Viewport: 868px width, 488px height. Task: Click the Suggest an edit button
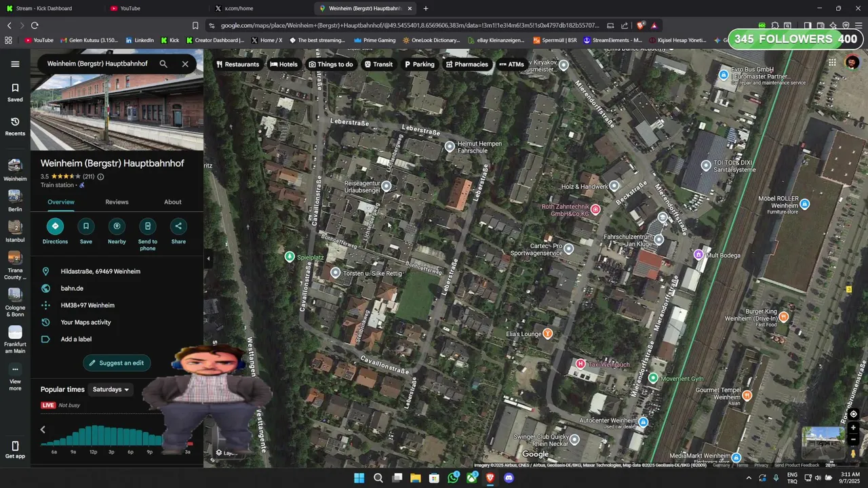click(x=117, y=363)
